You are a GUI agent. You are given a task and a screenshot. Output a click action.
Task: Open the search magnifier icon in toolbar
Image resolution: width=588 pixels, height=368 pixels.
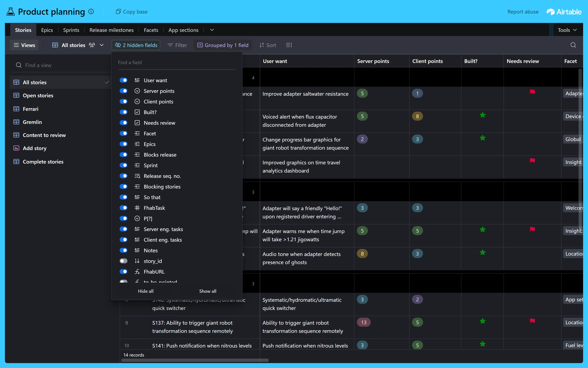coord(573,45)
